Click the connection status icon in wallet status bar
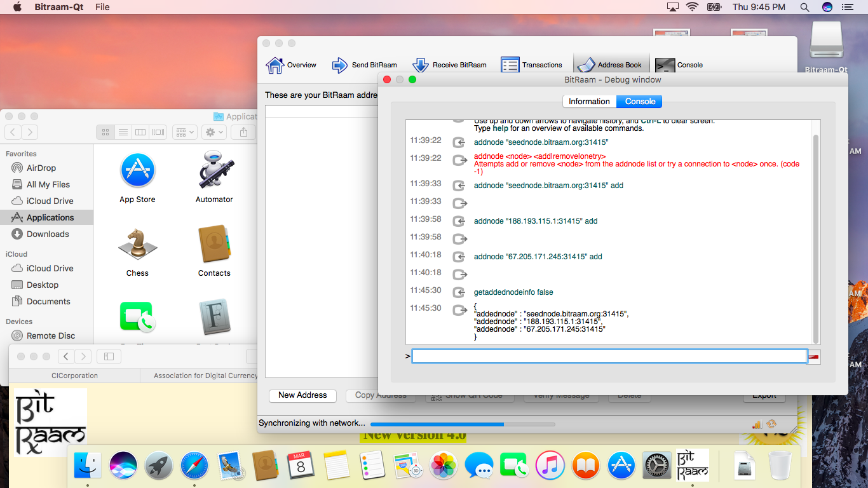Screen dimensions: 868x488 click(757, 424)
